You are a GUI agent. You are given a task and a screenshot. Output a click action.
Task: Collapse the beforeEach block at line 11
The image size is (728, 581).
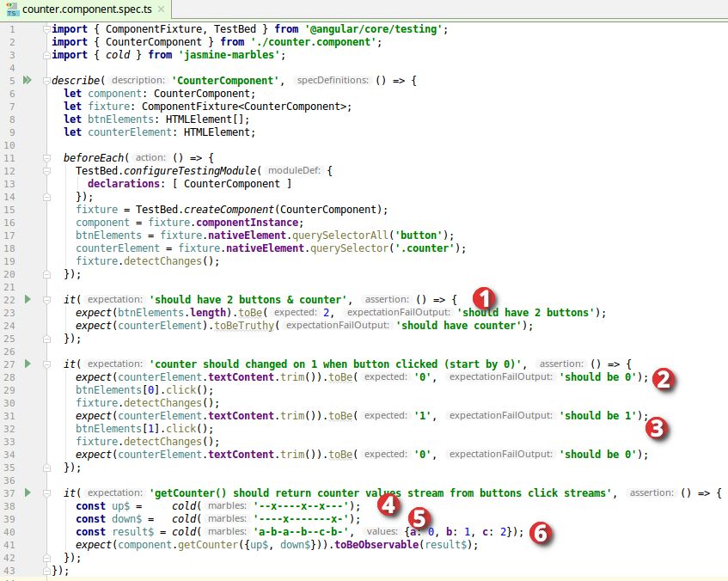click(x=46, y=158)
